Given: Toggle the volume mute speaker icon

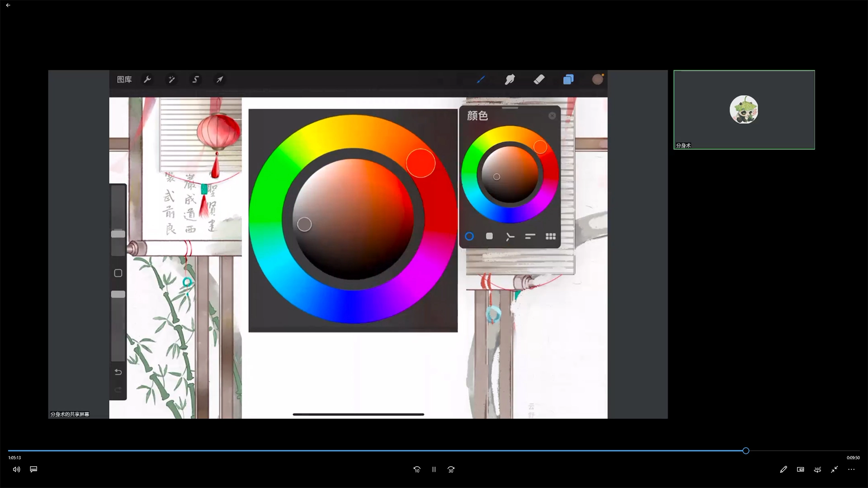Looking at the screenshot, I should click(16, 469).
